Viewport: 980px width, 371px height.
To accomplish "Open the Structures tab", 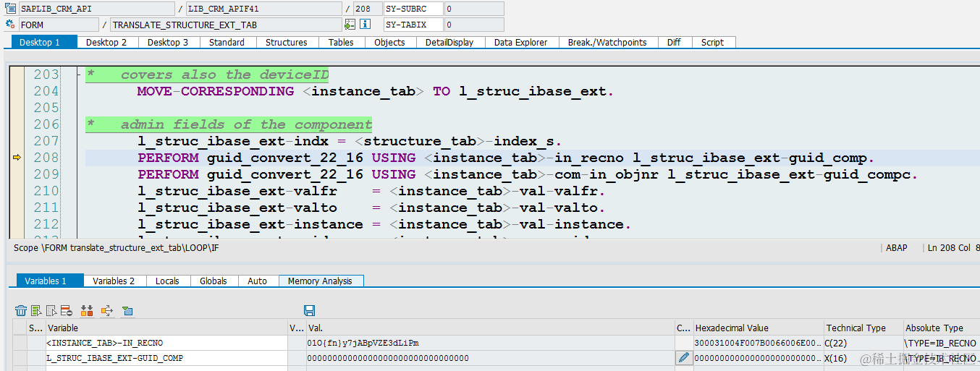I will point(287,42).
